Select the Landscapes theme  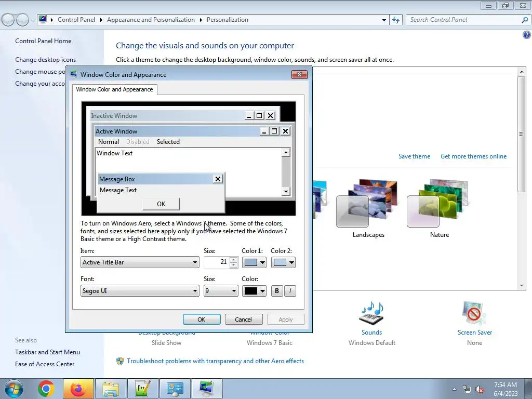point(368,208)
